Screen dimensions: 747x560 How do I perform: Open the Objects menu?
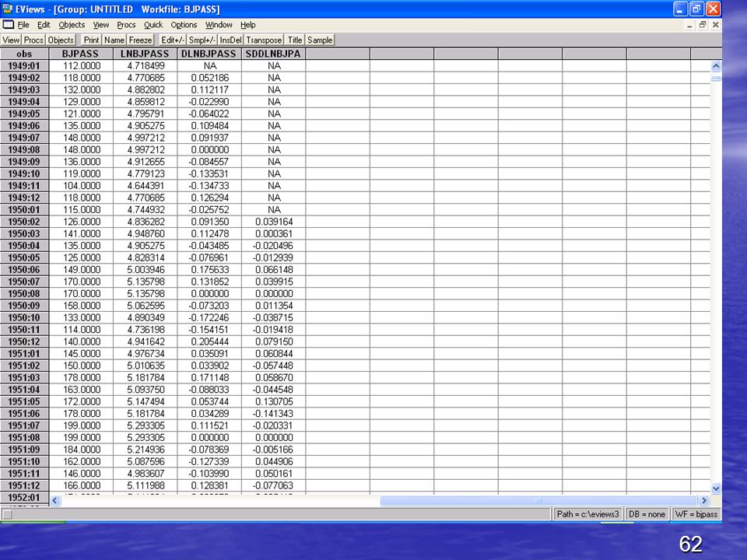72,25
